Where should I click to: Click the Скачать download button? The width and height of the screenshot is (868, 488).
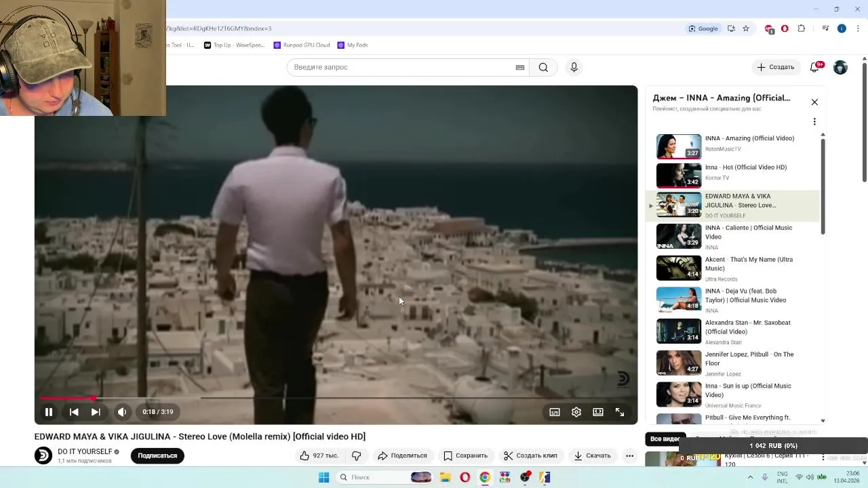592,455
